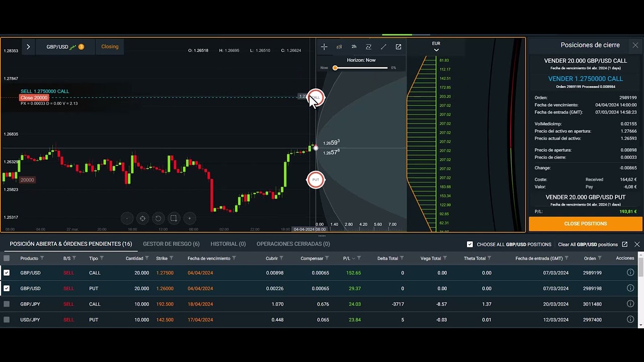Sort by P/L column arrow

coord(353,258)
